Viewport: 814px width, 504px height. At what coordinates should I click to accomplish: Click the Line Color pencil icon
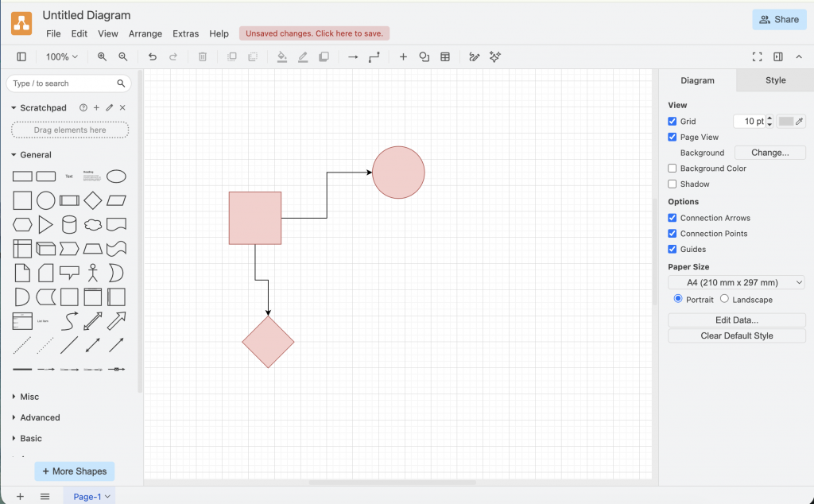coord(302,56)
